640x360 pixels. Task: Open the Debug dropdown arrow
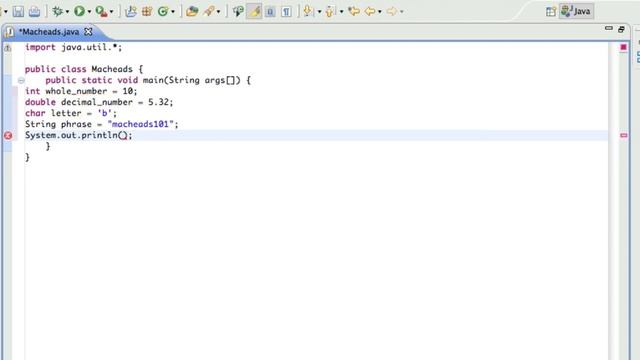pos(67,12)
